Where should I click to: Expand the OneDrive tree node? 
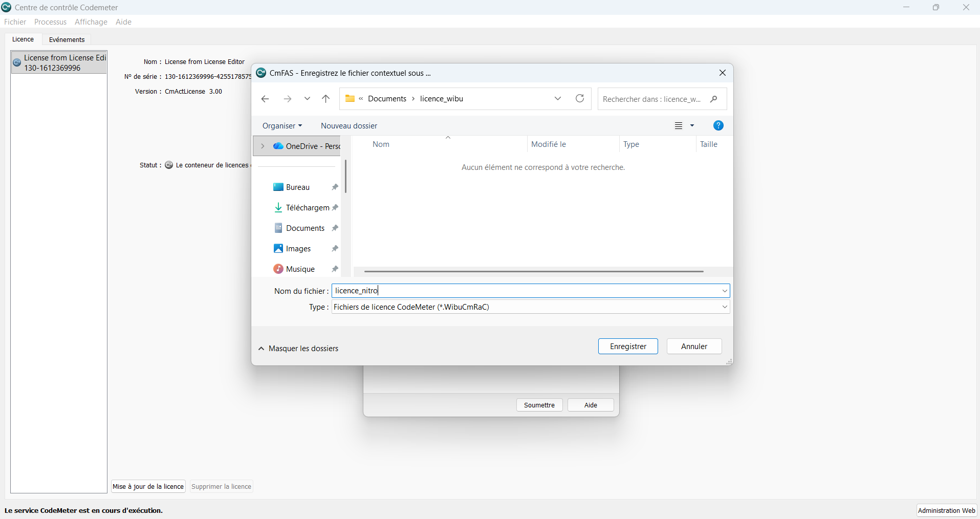point(263,146)
